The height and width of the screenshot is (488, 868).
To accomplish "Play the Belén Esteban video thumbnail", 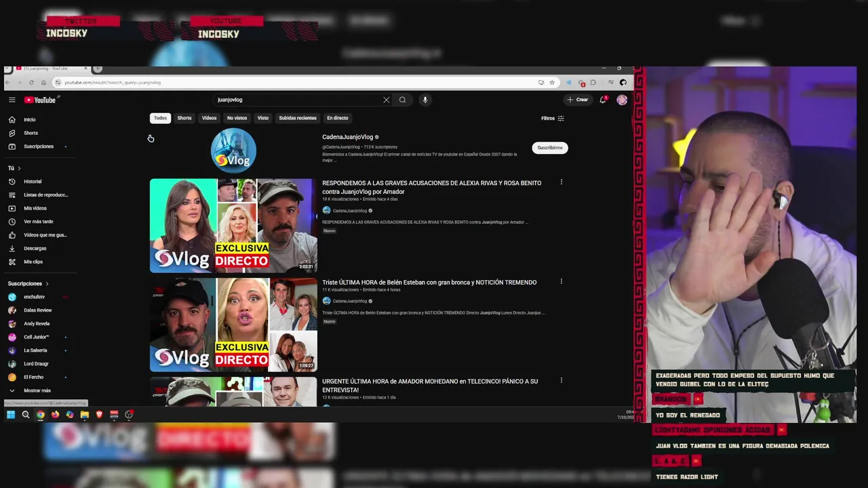I will [x=233, y=325].
